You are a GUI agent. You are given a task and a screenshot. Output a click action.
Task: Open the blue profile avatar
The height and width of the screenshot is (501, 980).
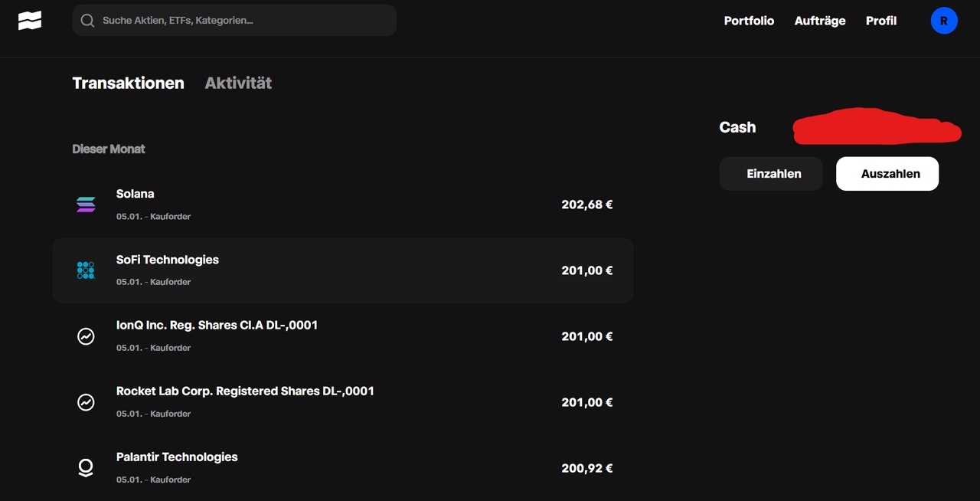click(943, 21)
